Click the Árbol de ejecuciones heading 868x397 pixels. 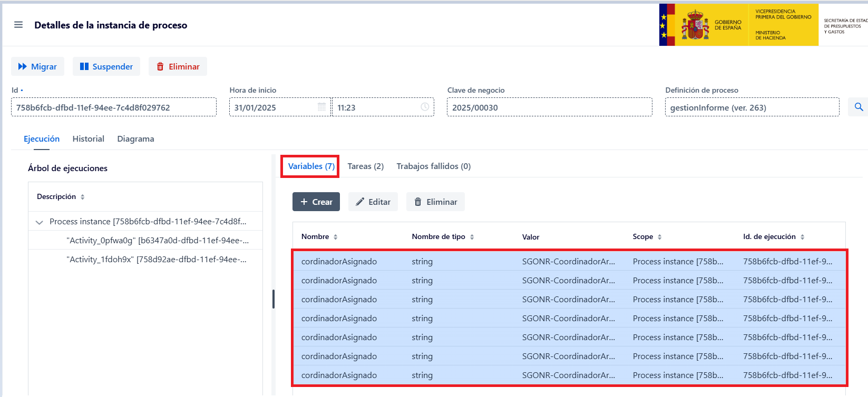coord(67,168)
